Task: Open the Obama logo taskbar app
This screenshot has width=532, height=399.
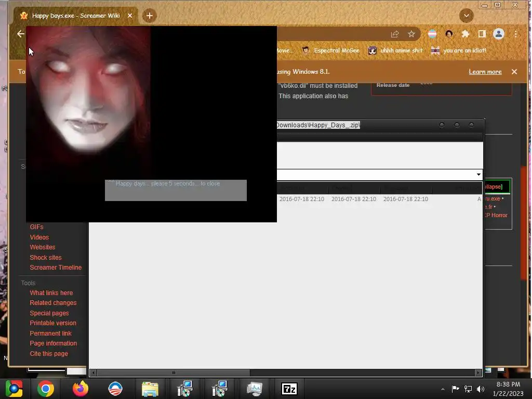Action: 115,389
